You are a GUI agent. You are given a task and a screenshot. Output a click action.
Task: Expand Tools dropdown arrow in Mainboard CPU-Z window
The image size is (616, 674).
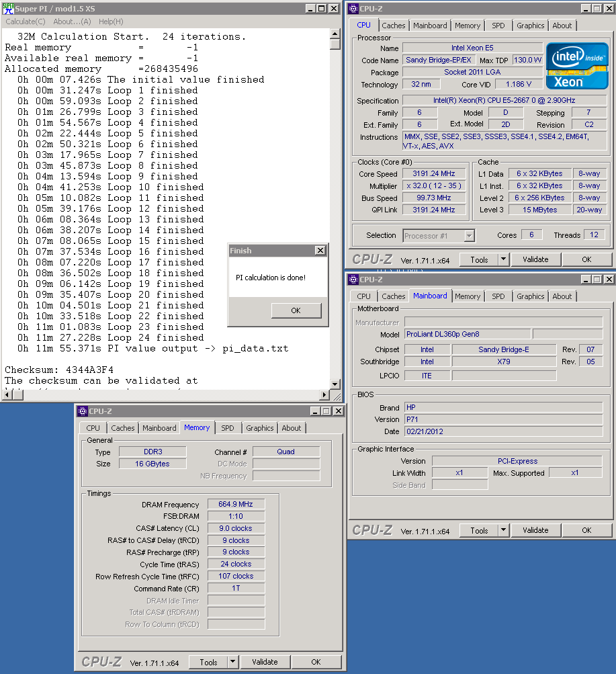[x=503, y=530]
